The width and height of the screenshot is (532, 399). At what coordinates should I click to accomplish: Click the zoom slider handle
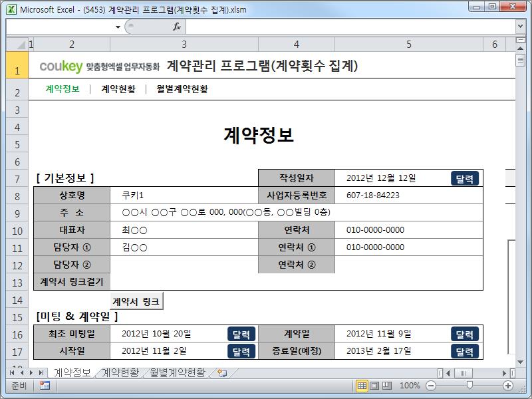pos(469,386)
